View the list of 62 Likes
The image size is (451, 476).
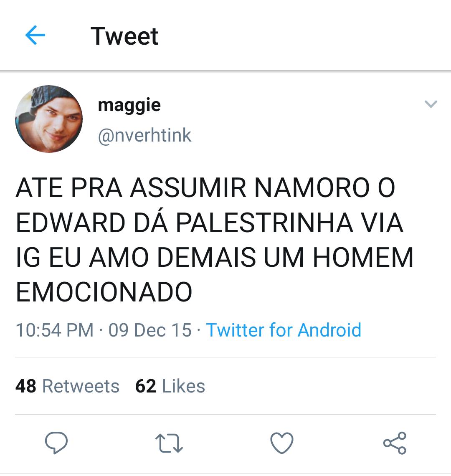(170, 386)
